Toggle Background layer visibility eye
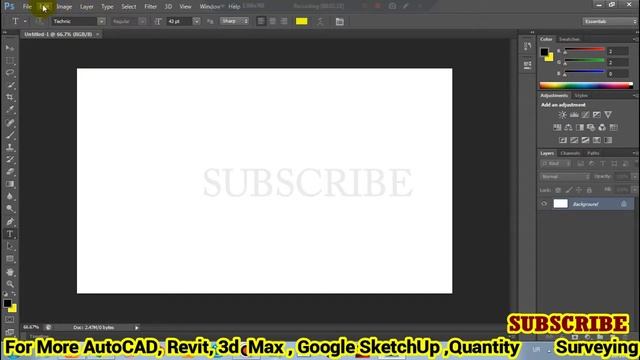 coord(544,204)
